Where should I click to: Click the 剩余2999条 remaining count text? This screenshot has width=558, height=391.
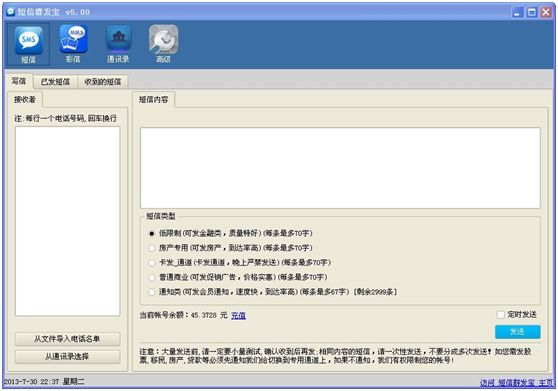click(x=375, y=292)
